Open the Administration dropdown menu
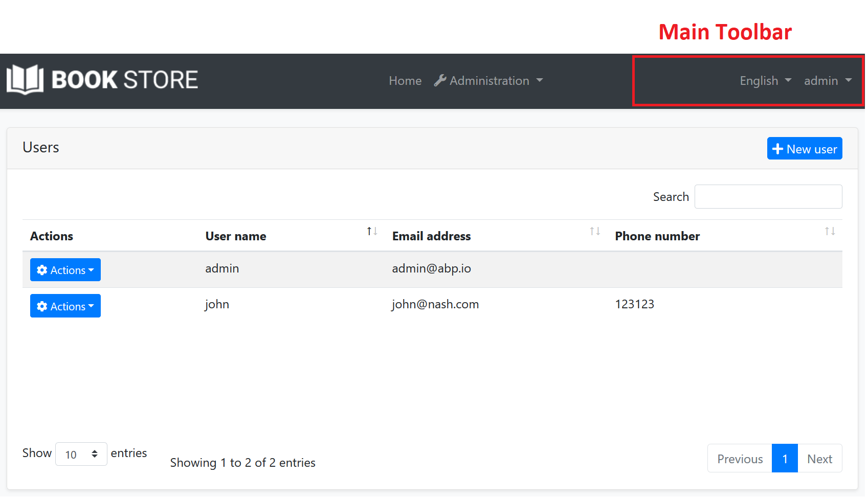Viewport: 868px width, 499px height. click(488, 80)
